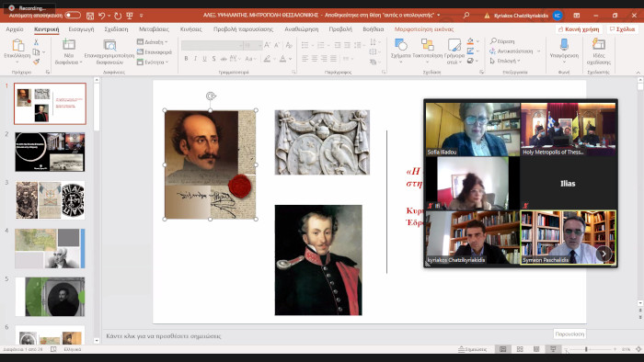This screenshot has height=362, width=644.
Task: Click the Κοινή χρήση (Share) button
Action: (579, 29)
